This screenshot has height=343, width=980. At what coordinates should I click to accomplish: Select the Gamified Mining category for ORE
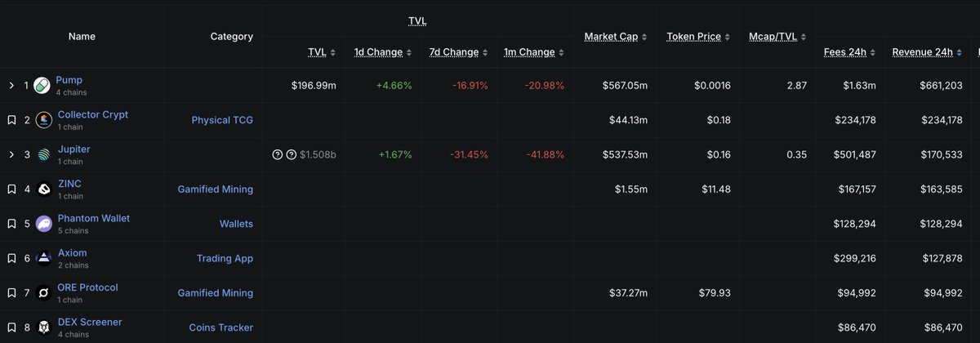pyautogui.click(x=216, y=293)
